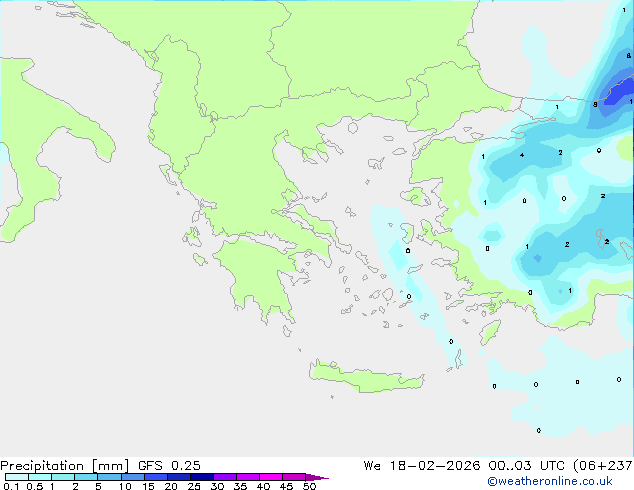Select the 35–40 mm legend swatch
The image size is (634, 490).
247,477
